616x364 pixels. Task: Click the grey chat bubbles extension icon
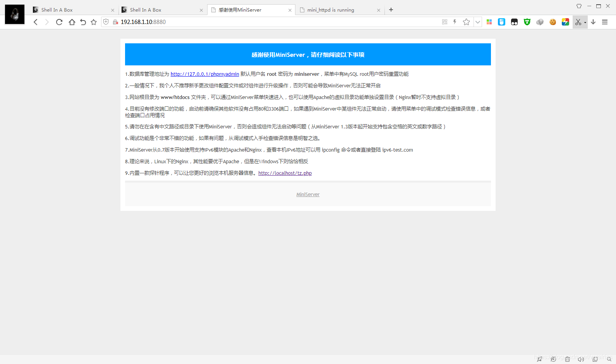[540, 22]
